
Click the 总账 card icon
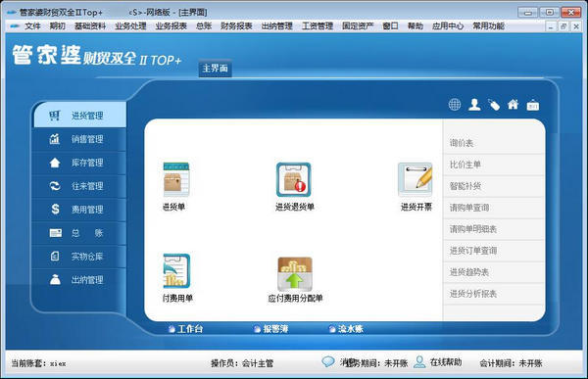click(x=56, y=233)
